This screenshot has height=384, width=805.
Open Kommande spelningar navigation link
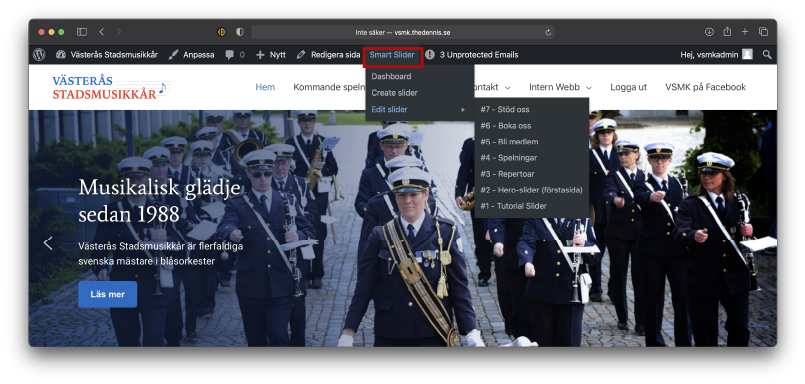coord(329,87)
